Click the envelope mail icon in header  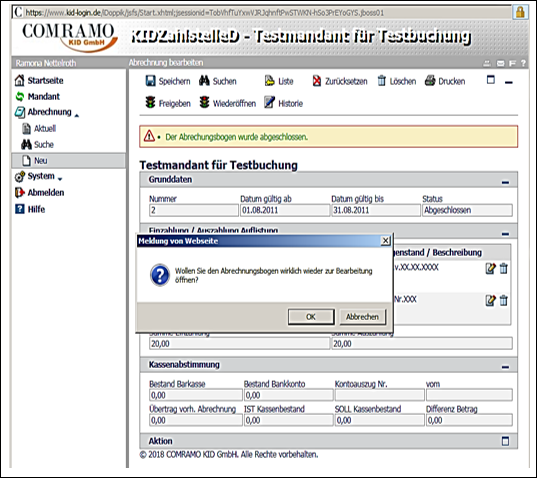[500, 63]
